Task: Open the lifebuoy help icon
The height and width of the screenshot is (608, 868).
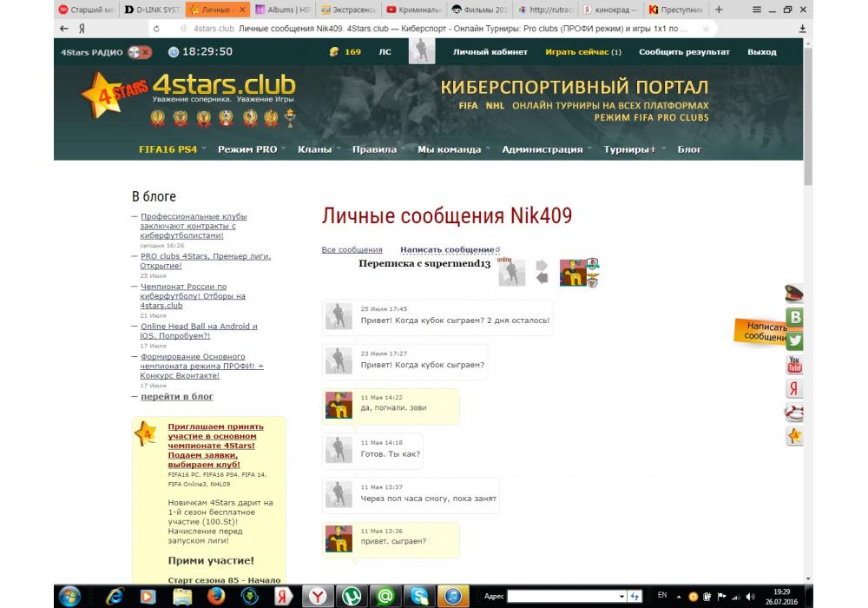Action: click(x=794, y=412)
